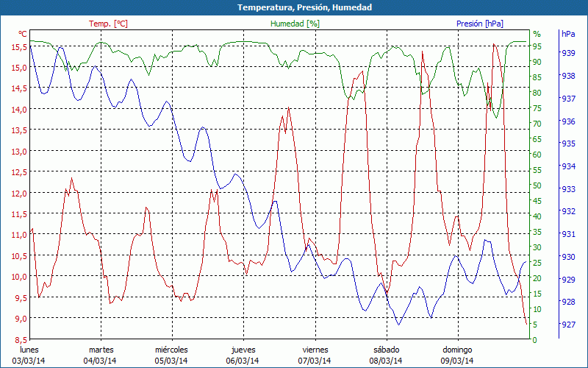Select the blue Presión [hPa] legend label

point(480,24)
